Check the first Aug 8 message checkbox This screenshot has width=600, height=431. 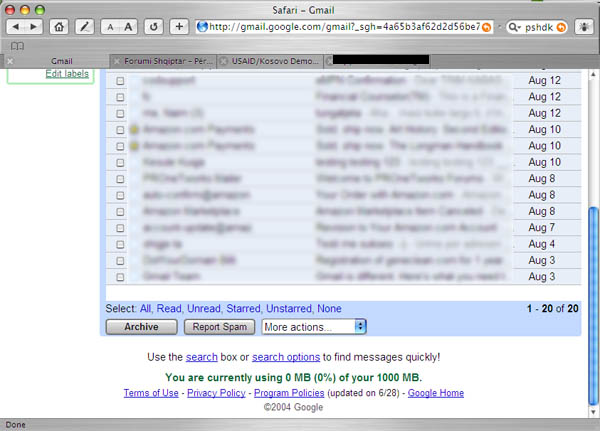pyautogui.click(x=120, y=179)
